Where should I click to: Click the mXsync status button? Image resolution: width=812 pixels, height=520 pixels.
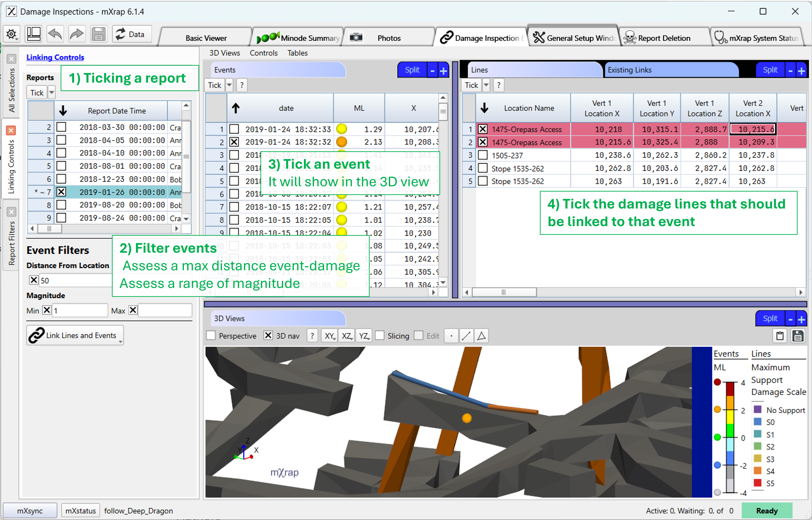point(30,511)
